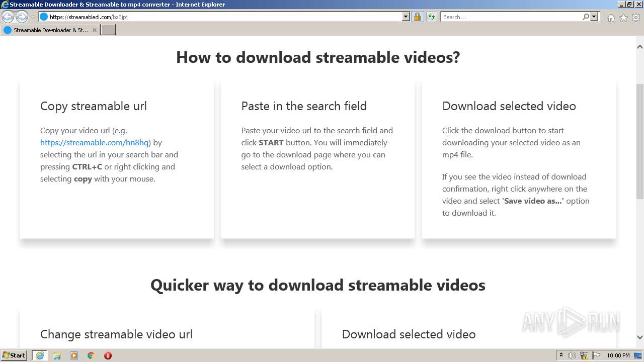
Task: Launch Google Chrome from the taskbar
Action: tap(91, 355)
